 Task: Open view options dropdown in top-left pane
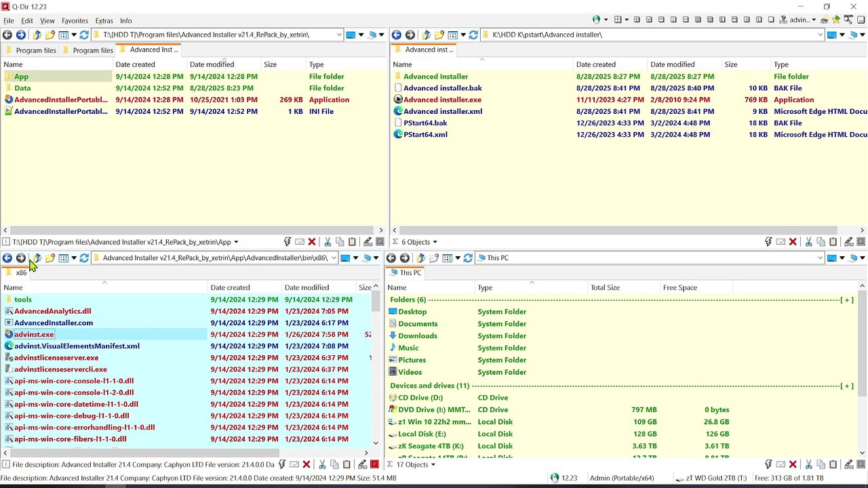coord(74,35)
